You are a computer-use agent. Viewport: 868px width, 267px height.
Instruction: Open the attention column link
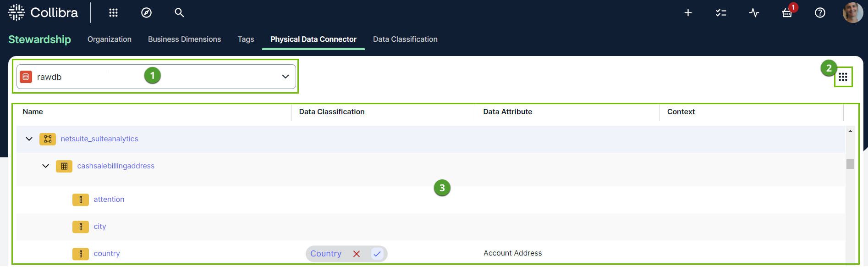click(x=109, y=200)
